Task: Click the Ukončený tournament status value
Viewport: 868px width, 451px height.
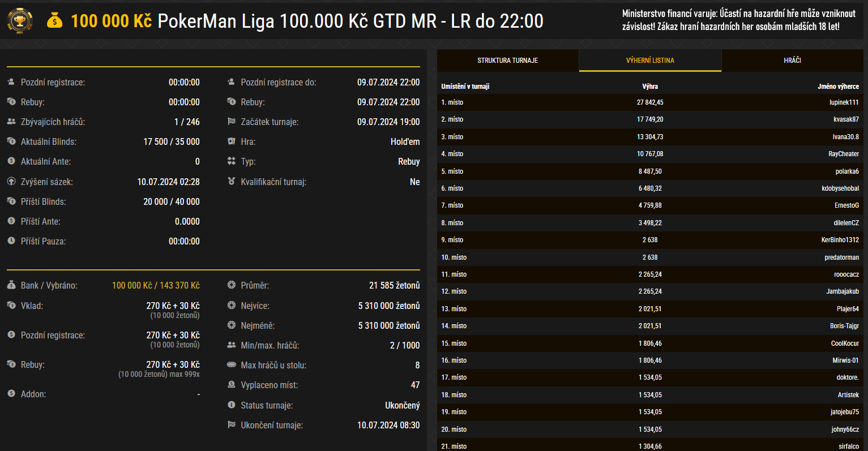Action: 403,405
